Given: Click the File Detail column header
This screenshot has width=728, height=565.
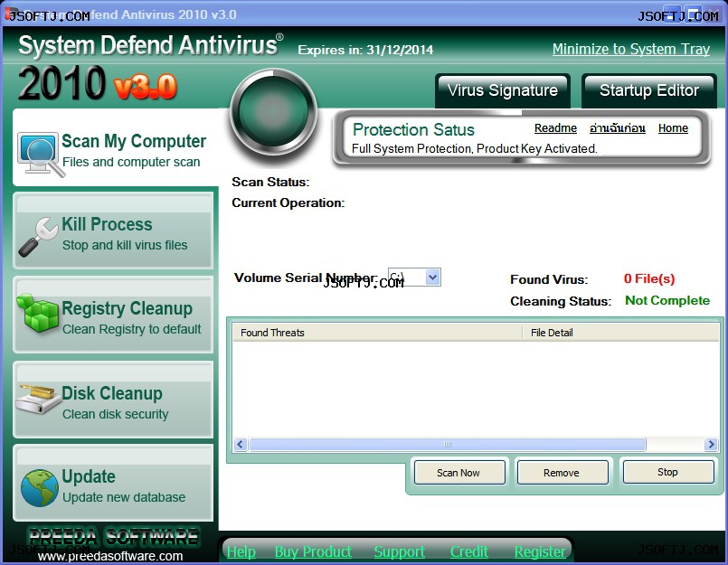Looking at the screenshot, I should click(x=620, y=333).
